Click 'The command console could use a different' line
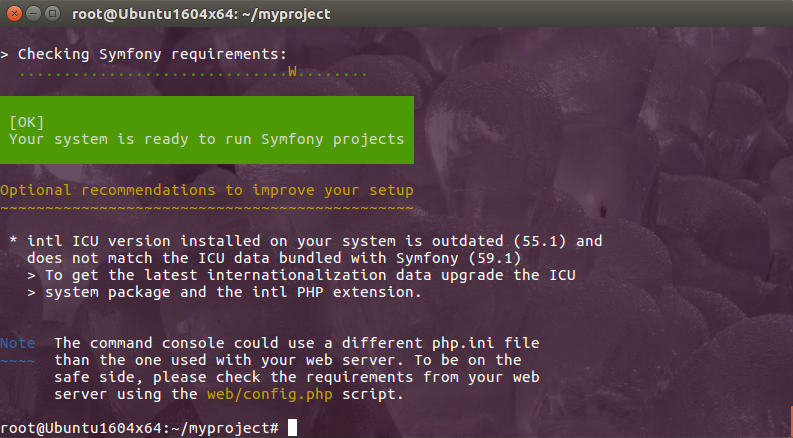Image resolution: width=793 pixels, height=438 pixels. pyautogui.click(x=297, y=343)
